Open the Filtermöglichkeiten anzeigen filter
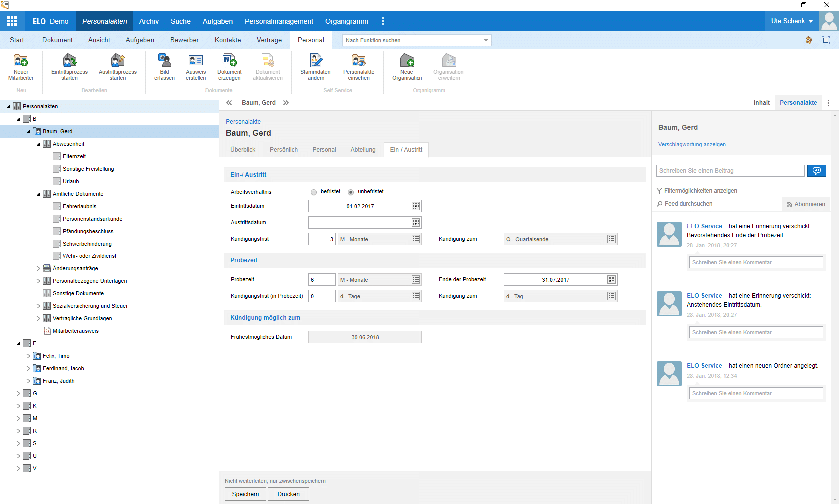 (x=697, y=191)
